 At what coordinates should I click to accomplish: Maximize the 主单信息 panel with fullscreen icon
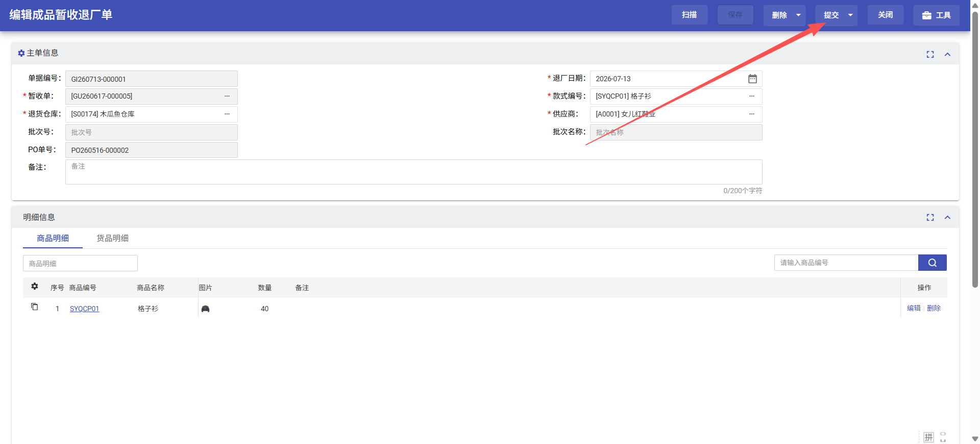click(930, 54)
